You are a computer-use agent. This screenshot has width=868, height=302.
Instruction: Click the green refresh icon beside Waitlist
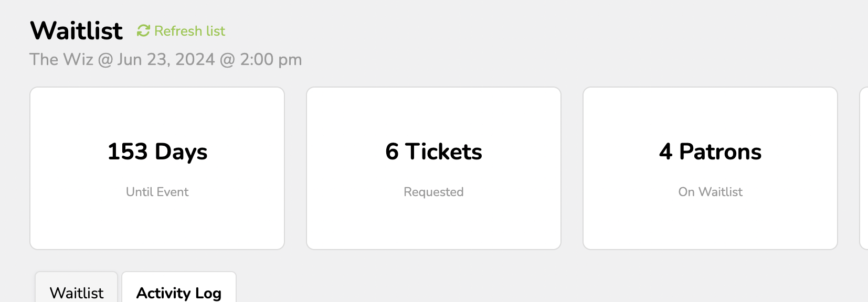point(142,30)
